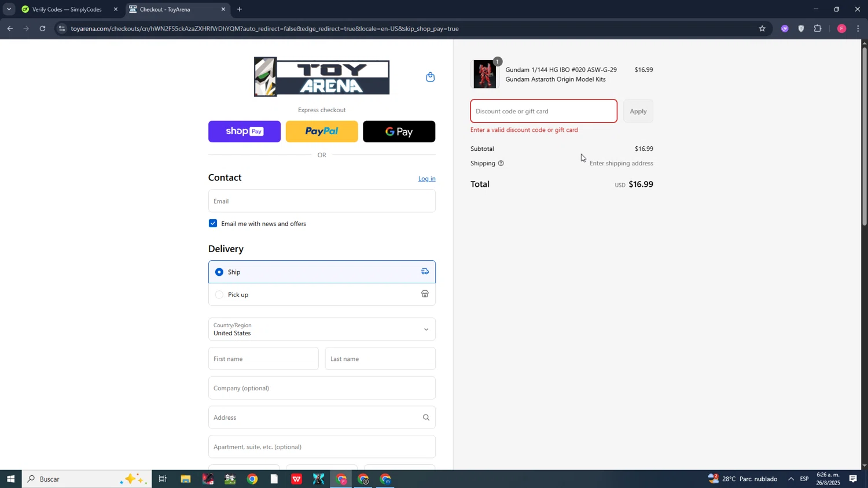
Task: Click the Log in link
Action: 427,179
